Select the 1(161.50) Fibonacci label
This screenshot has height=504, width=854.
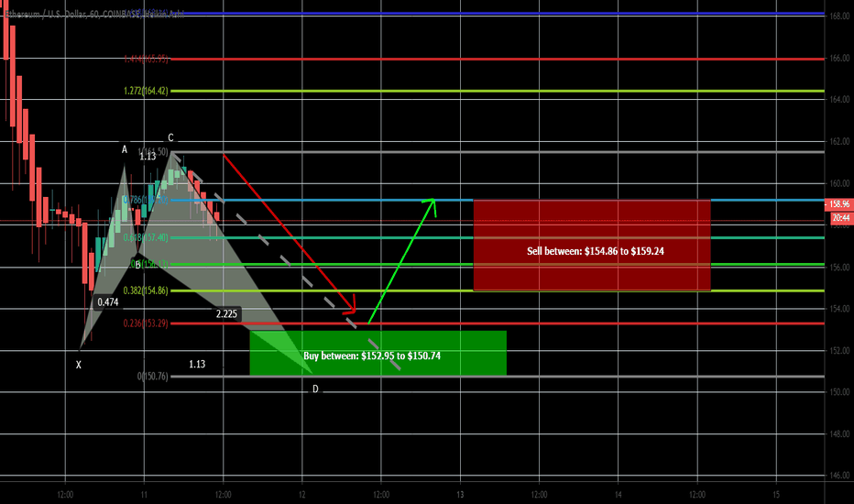[153, 152]
